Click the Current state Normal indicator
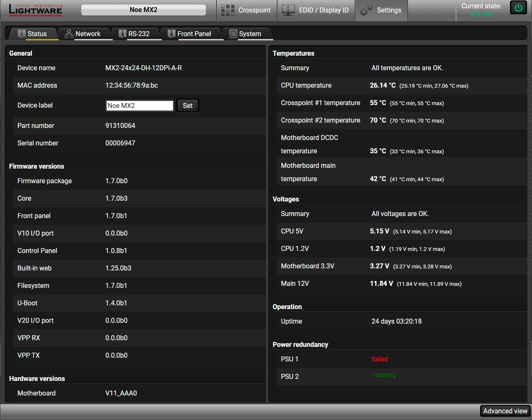This screenshot has width=532, height=420. click(x=481, y=14)
